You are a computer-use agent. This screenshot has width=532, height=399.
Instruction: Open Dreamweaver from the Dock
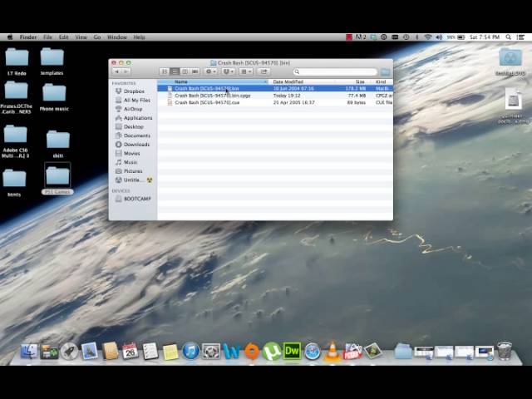pyautogui.click(x=292, y=351)
